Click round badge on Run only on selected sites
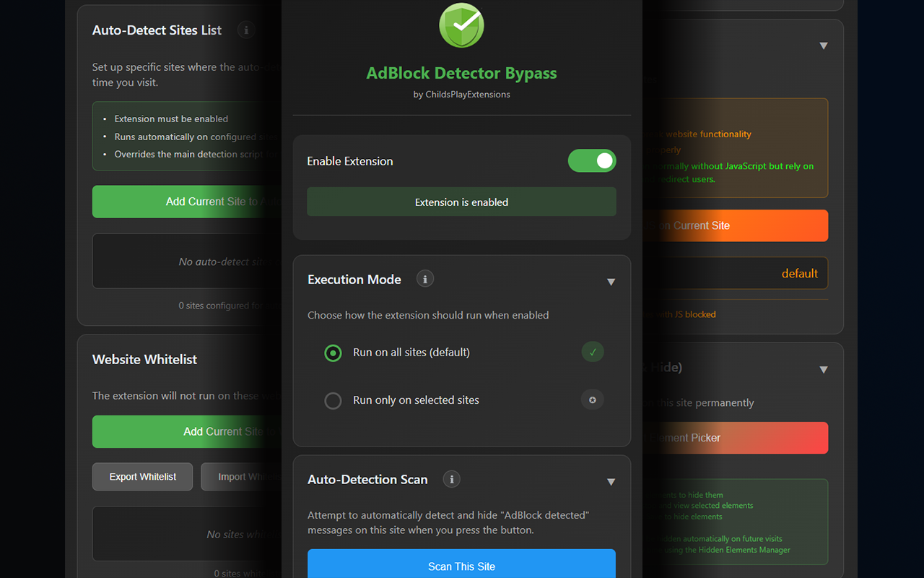 593,400
